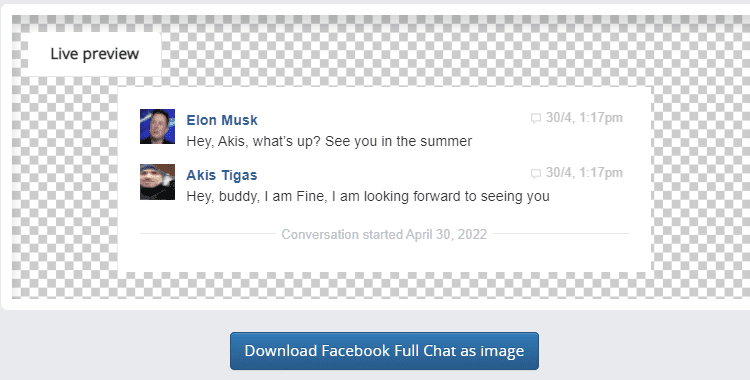Screen dimensions: 750x380
Task: Select the 30/4, 1:17pm timestamp on Elon's message
Action: pos(584,118)
